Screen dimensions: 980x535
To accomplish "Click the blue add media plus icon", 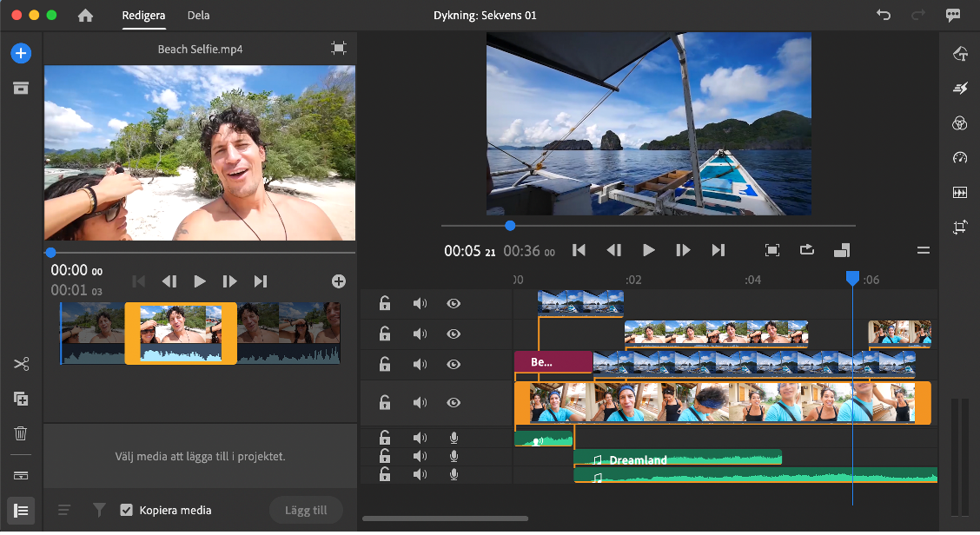I will pyautogui.click(x=21, y=53).
